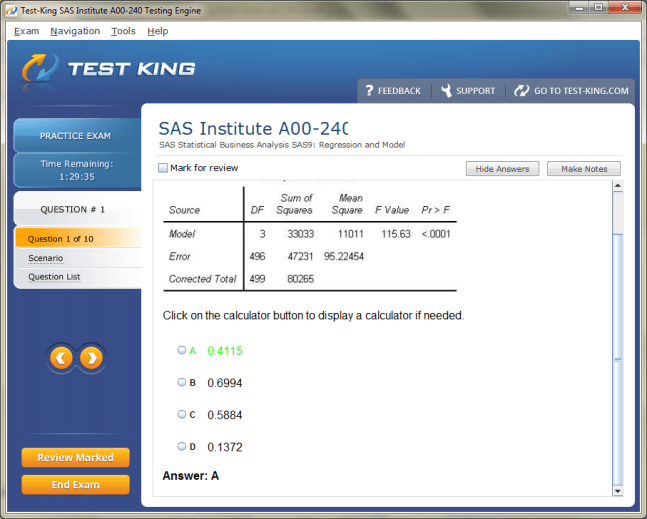Open the Exam menu
This screenshot has width=647, height=519.
26,31
